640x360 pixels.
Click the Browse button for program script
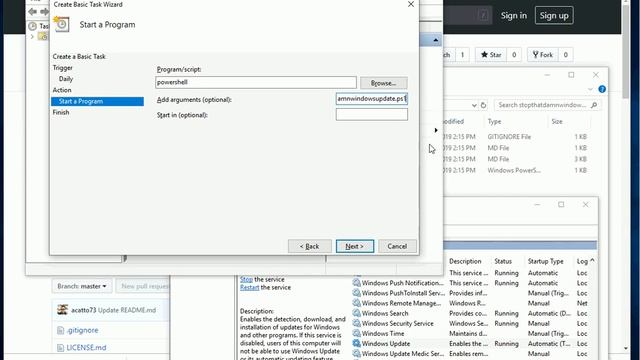(384, 83)
